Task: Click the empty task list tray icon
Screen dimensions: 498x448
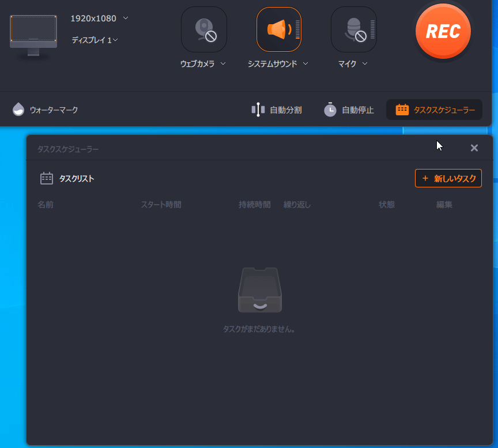Action: (x=260, y=291)
